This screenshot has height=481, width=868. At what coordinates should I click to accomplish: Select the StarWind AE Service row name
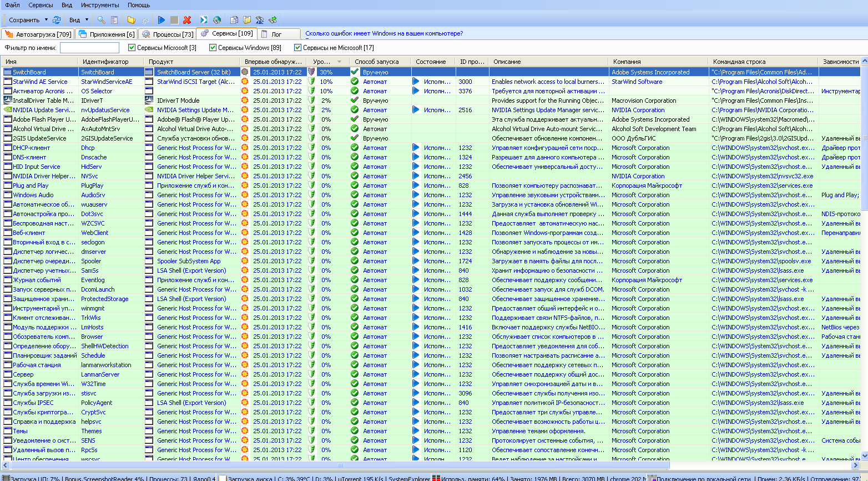click(x=40, y=82)
